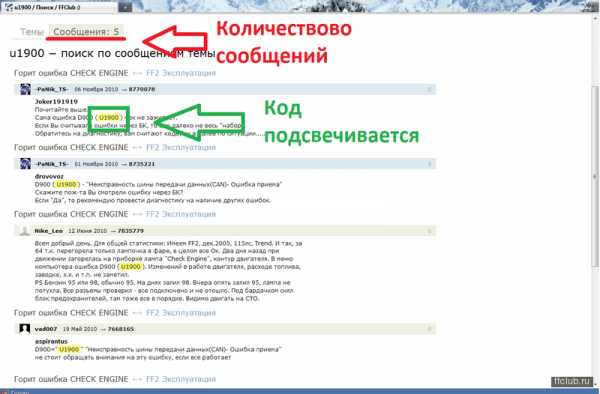
Task: Open first topic Горит ошибка CHECK ENGINE
Action: [x=71, y=73]
